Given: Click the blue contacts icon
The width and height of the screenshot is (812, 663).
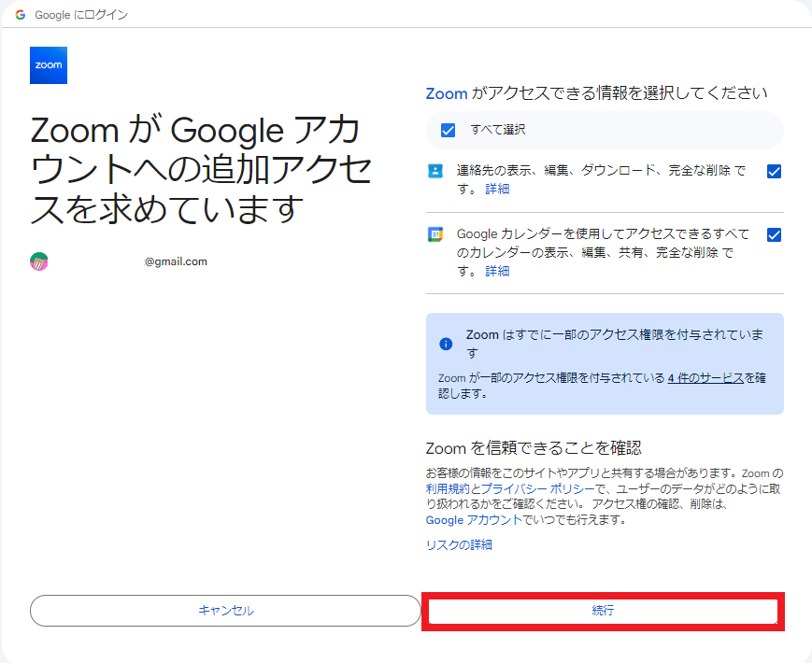Looking at the screenshot, I should (435, 171).
